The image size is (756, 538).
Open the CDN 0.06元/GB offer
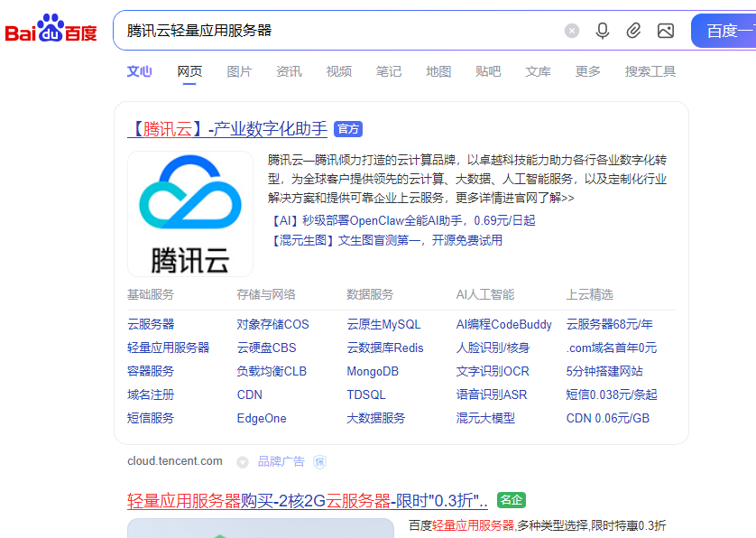click(x=608, y=418)
